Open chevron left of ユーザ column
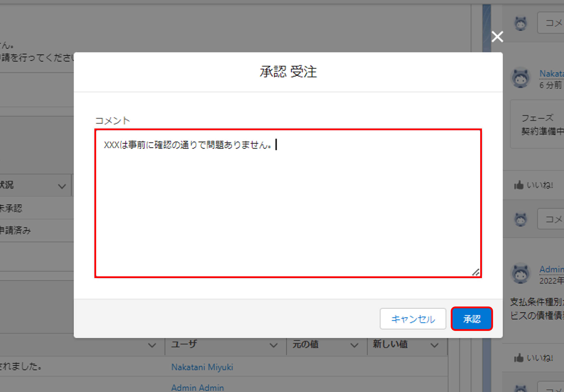The height and width of the screenshot is (392, 564). coord(152,345)
